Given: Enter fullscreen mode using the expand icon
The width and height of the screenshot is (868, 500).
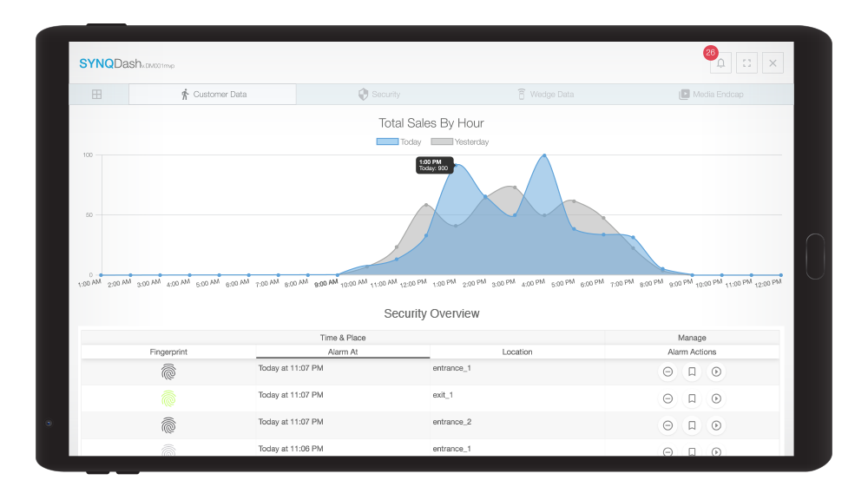Looking at the screenshot, I should (x=746, y=63).
